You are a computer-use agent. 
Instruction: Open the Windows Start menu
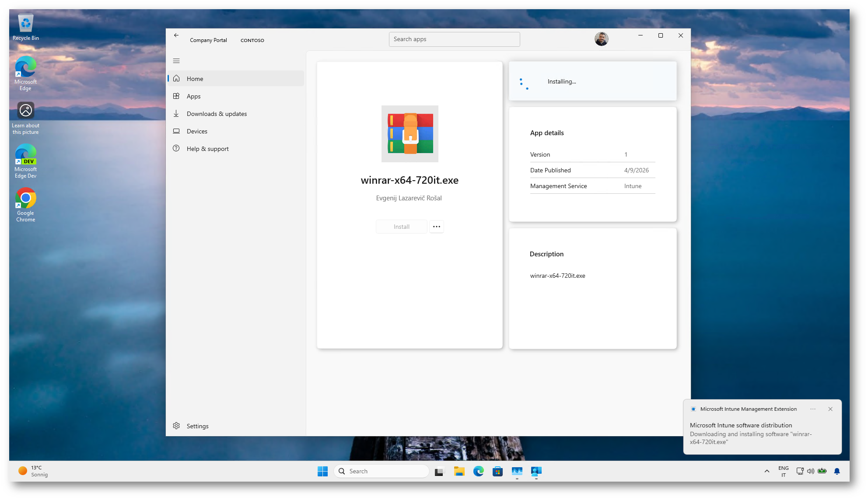click(x=322, y=471)
